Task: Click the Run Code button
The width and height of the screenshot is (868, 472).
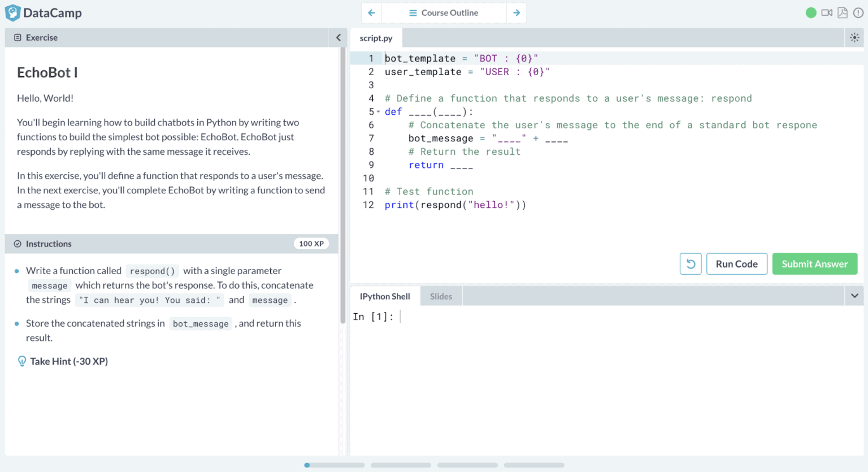Action: [x=736, y=264]
